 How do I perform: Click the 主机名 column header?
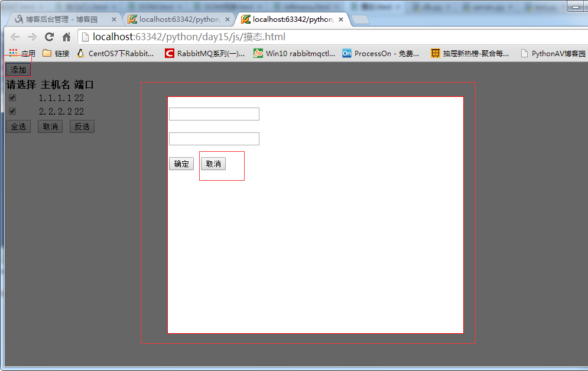click(55, 84)
